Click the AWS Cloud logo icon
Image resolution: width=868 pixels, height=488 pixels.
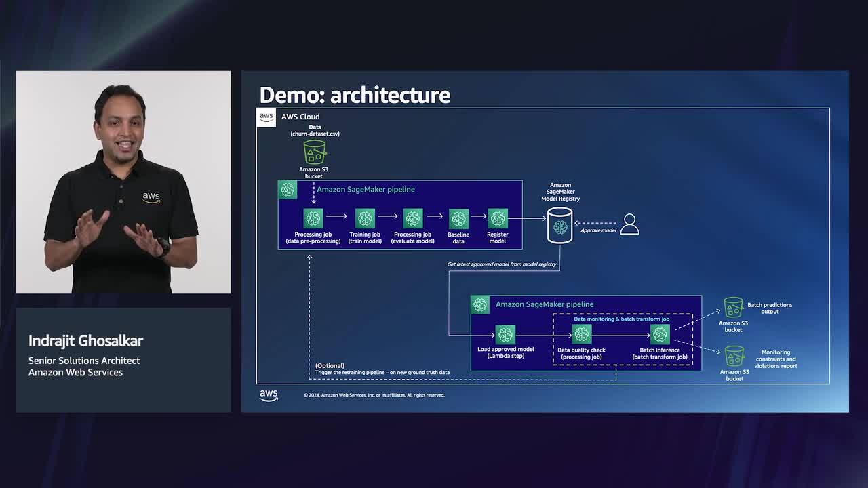pos(266,117)
